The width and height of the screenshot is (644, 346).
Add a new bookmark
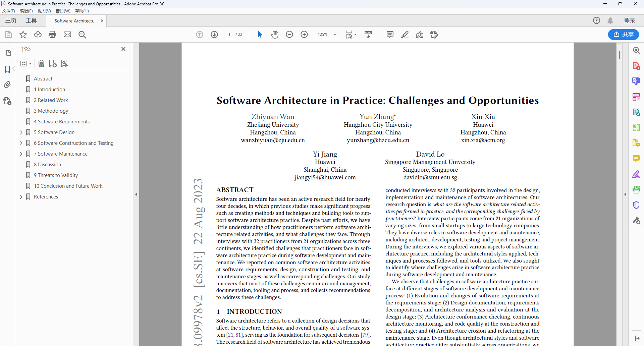[x=53, y=63]
